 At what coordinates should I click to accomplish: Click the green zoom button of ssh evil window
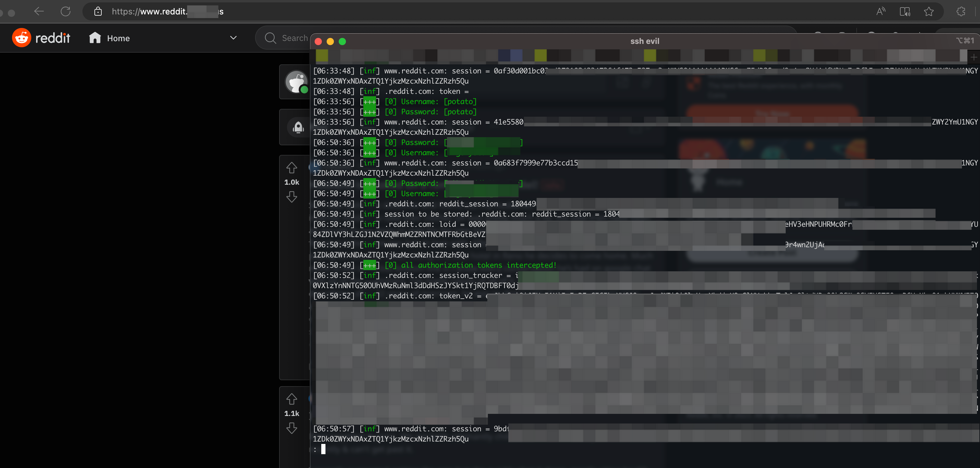click(342, 42)
